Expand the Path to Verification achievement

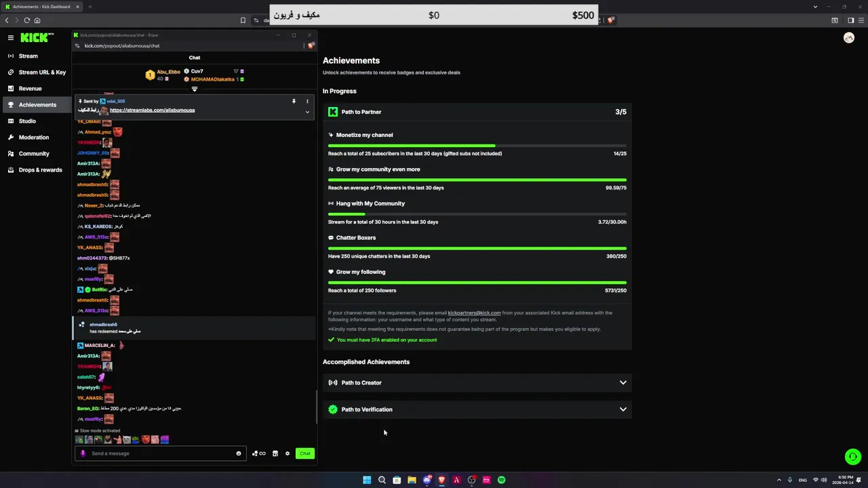477,409
